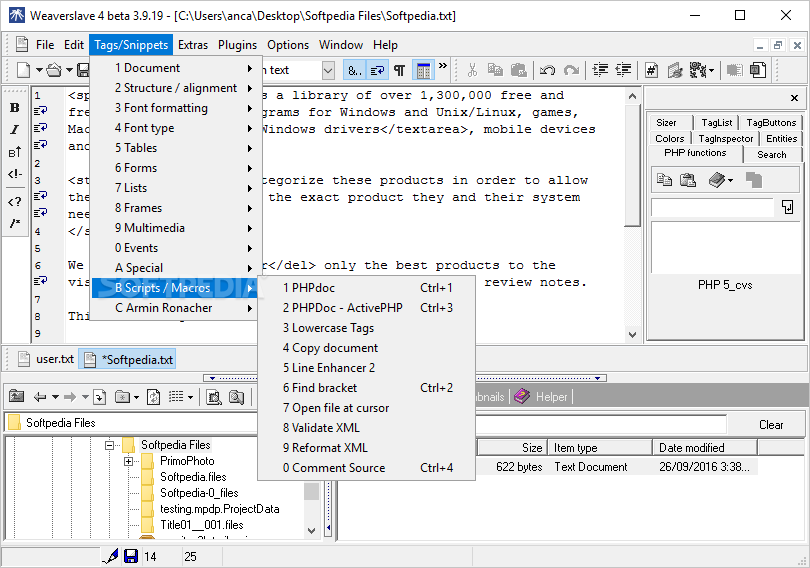Click the Redo arrow icon
810x568 pixels.
pyautogui.click(x=571, y=70)
